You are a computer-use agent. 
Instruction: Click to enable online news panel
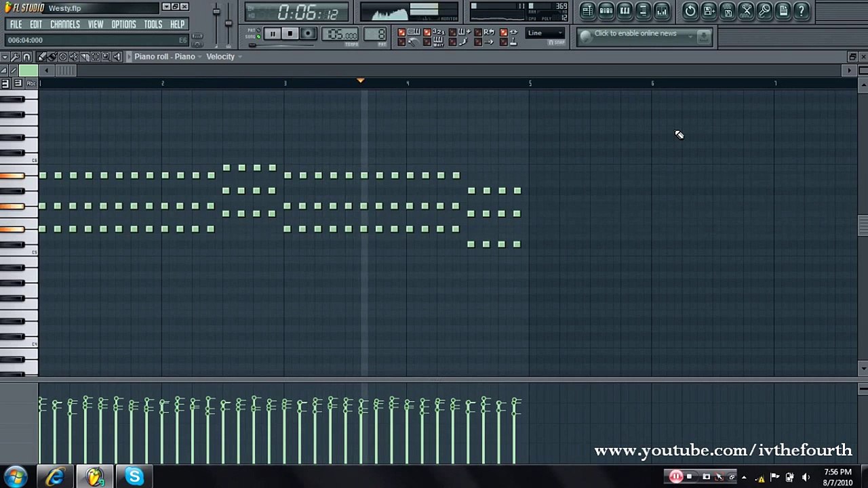(644, 37)
